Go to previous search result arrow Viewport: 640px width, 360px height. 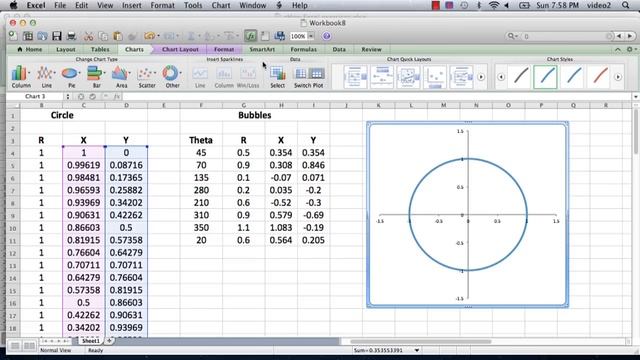tap(619, 36)
